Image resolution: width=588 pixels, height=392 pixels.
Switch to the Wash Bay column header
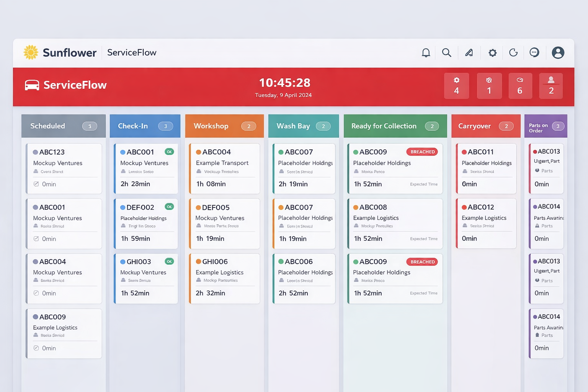(293, 126)
